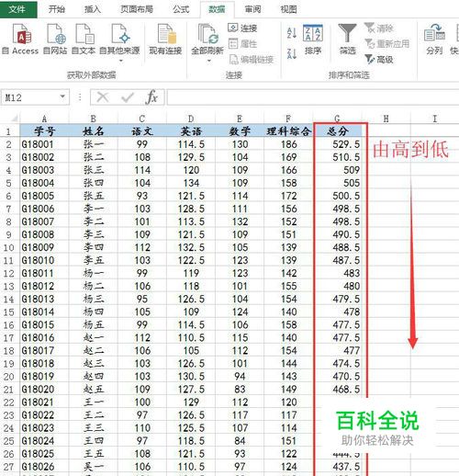
Task: Select row 6 header
Action: [9, 196]
